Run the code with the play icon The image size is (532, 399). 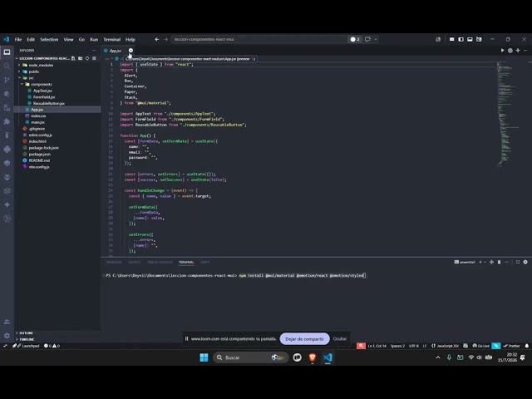tap(502, 51)
